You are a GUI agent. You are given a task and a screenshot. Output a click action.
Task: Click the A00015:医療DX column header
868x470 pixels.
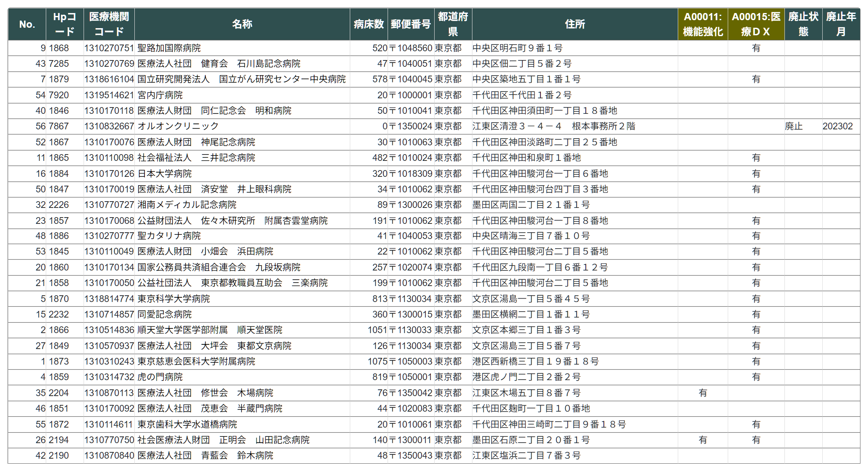click(756, 24)
